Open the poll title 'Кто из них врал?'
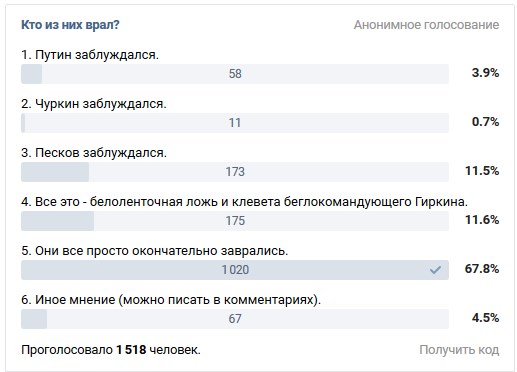This screenshot has height=372, width=517. pyautogui.click(x=70, y=25)
